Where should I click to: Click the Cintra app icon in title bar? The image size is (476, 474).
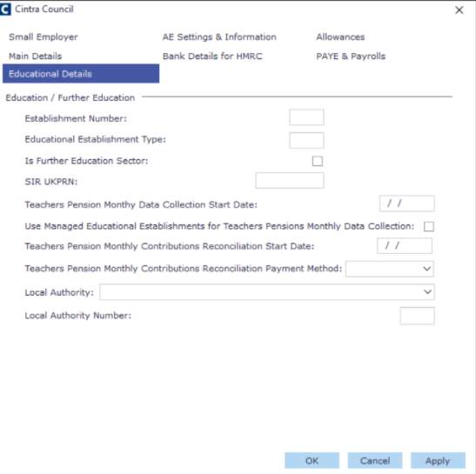pos(5,10)
